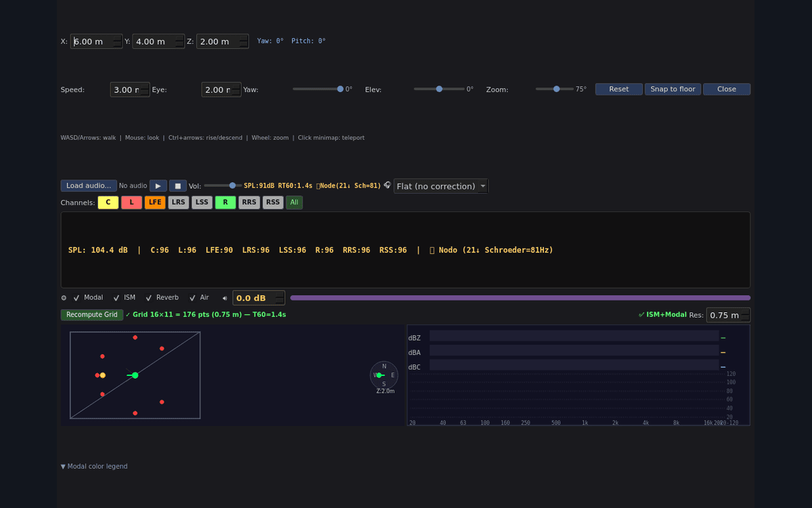This screenshot has width=812, height=508.
Task: Close the walk-through controls panel
Action: click(x=727, y=89)
